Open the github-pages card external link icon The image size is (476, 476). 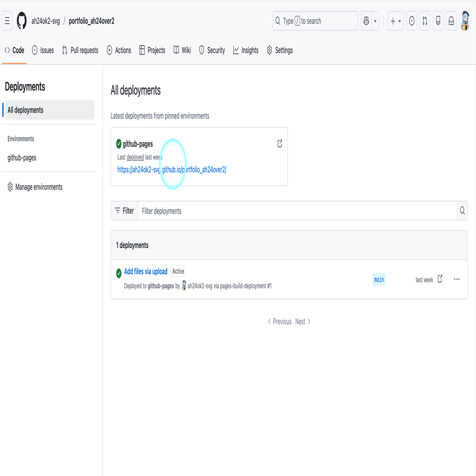(x=280, y=143)
